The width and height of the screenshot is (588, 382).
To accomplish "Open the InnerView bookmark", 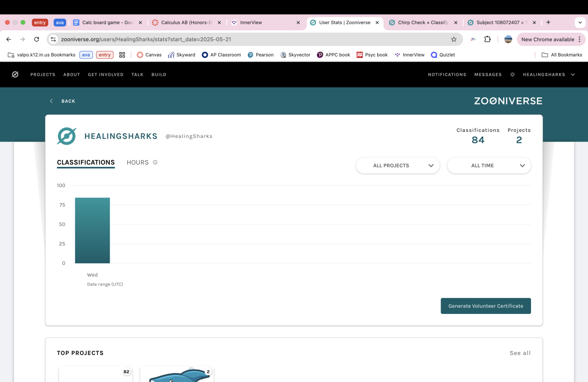I will [409, 55].
